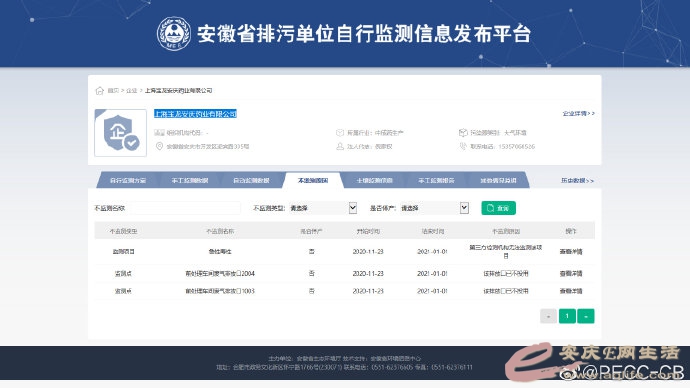This screenshot has height=388, width=690.
Task: Click the organization code icon
Action: (159, 132)
